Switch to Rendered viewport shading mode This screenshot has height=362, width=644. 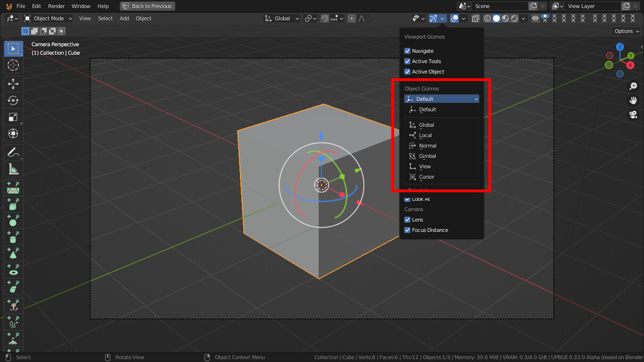[x=513, y=18]
